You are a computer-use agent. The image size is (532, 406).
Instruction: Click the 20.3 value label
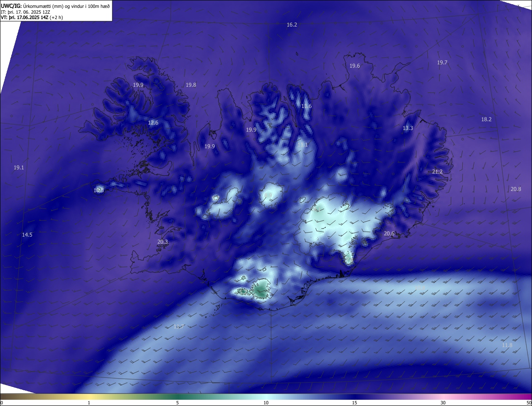click(163, 242)
